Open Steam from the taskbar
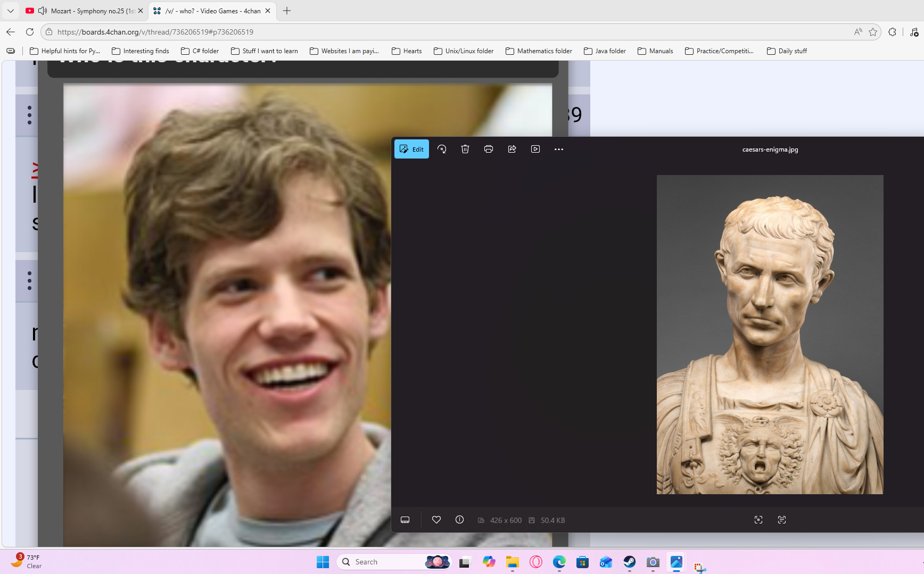Image resolution: width=924 pixels, height=574 pixels. (x=630, y=562)
